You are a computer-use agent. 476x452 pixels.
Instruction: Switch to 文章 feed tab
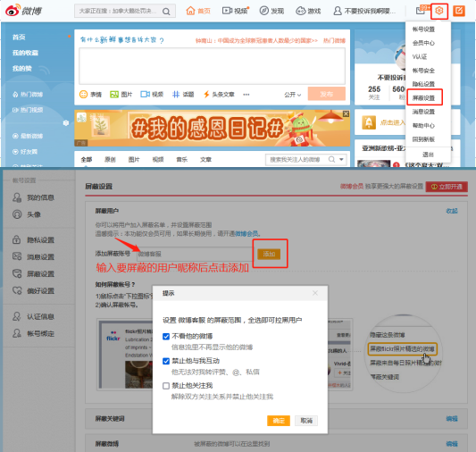[205, 160]
